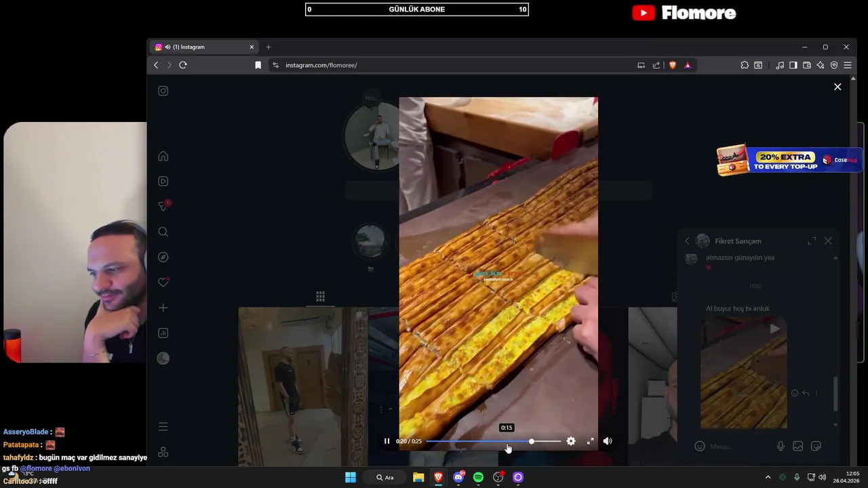React to the chat video with emoji
Screen dimensions: 868x488
pos(795,393)
